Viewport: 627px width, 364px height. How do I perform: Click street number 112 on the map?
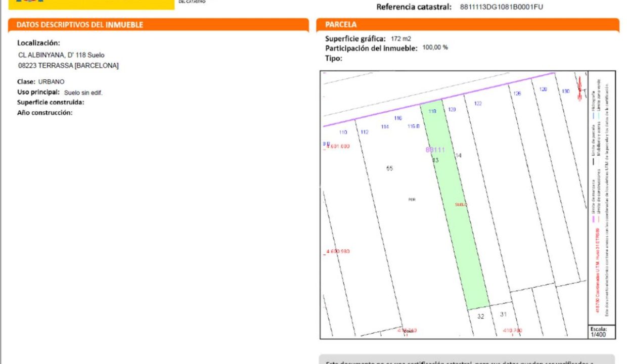pyautogui.click(x=364, y=132)
